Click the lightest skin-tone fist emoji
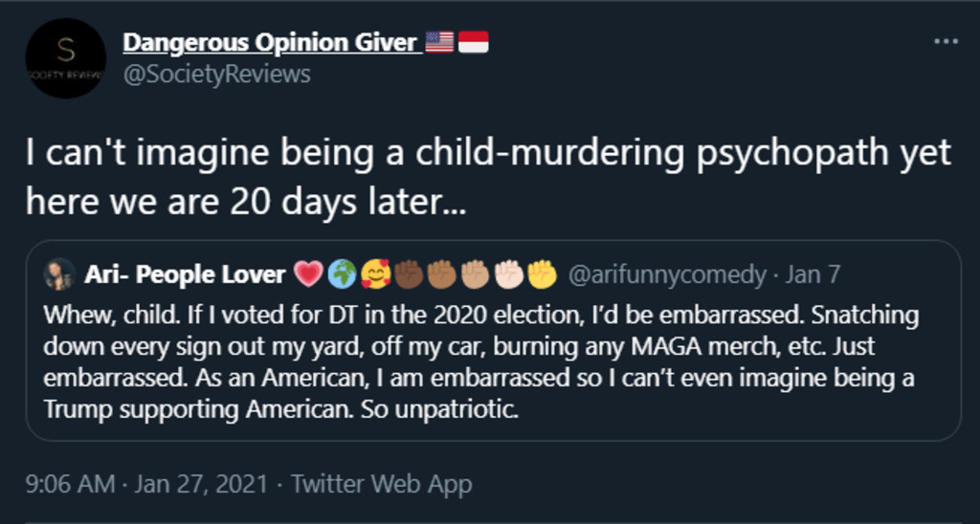This screenshot has width=980, height=524. tap(508, 274)
